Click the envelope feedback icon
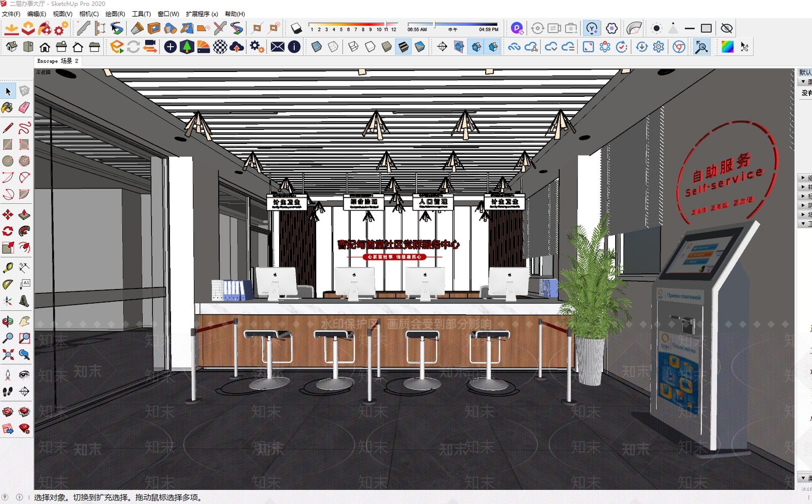Image resolution: width=812 pixels, height=504 pixels. [278, 47]
